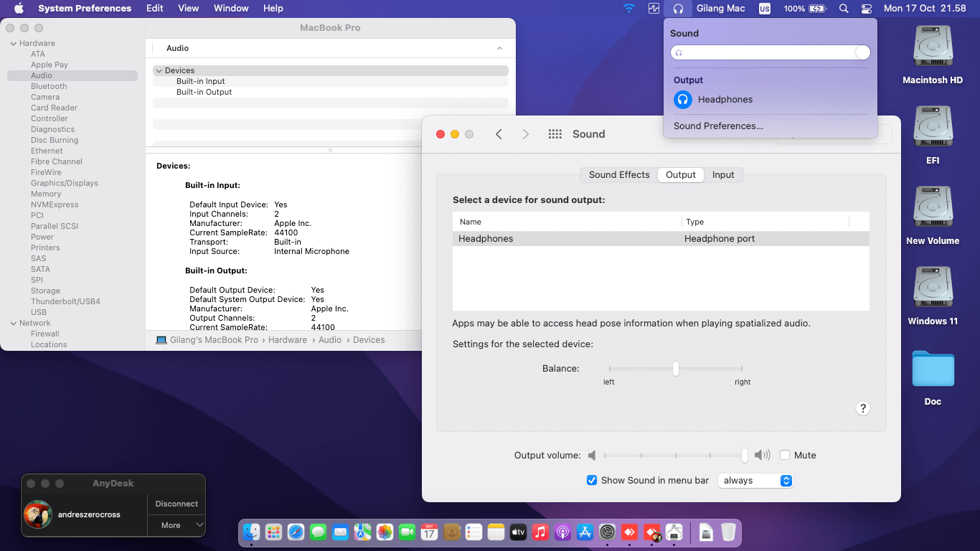Open the 'always' popup menu
This screenshot has height=551, width=980.
coord(755,481)
